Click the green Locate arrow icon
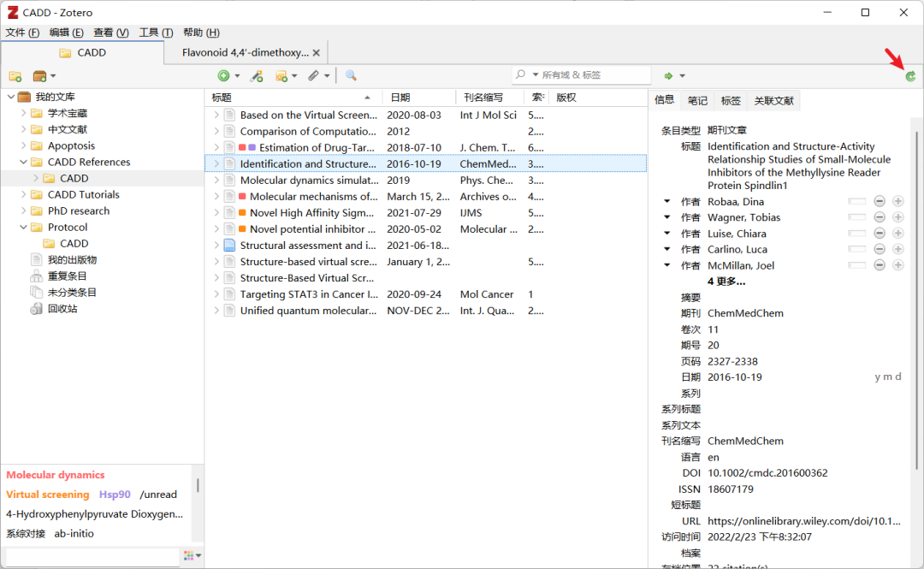Screen dimensions: 924x569 pos(668,75)
